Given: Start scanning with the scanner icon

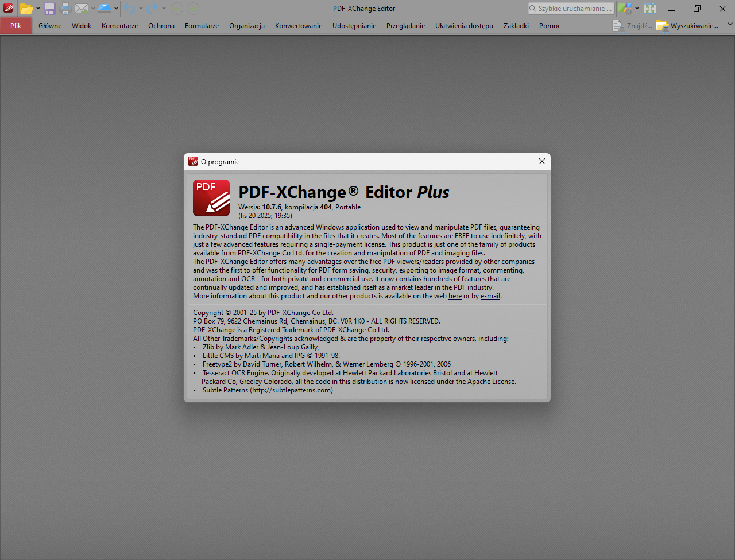Looking at the screenshot, I should click(105, 9).
